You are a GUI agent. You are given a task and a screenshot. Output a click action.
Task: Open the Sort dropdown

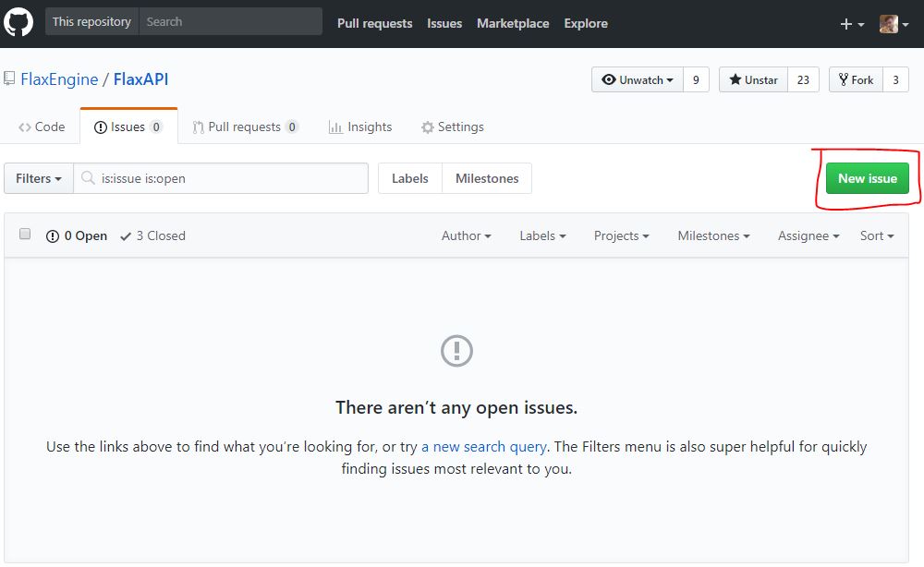point(877,235)
